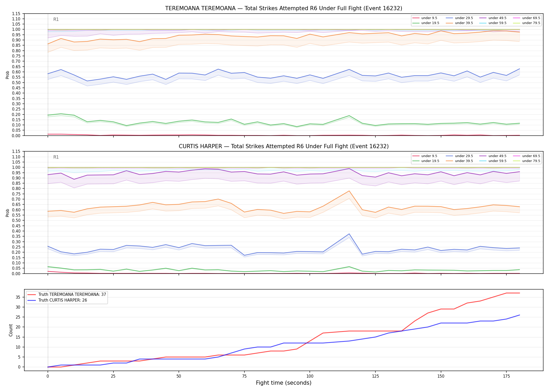Click the x-axis tick label 0

pyautogui.click(x=48, y=376)
